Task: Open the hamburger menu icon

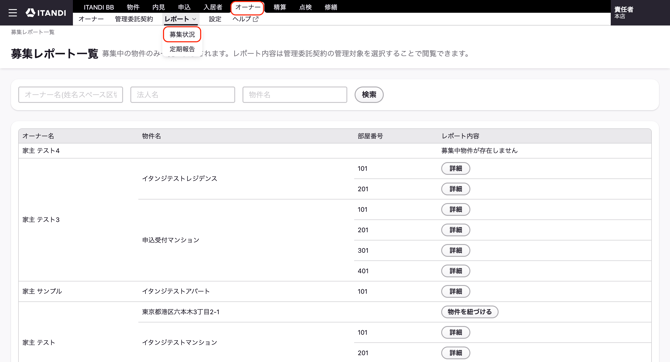Action: point(13,13)
